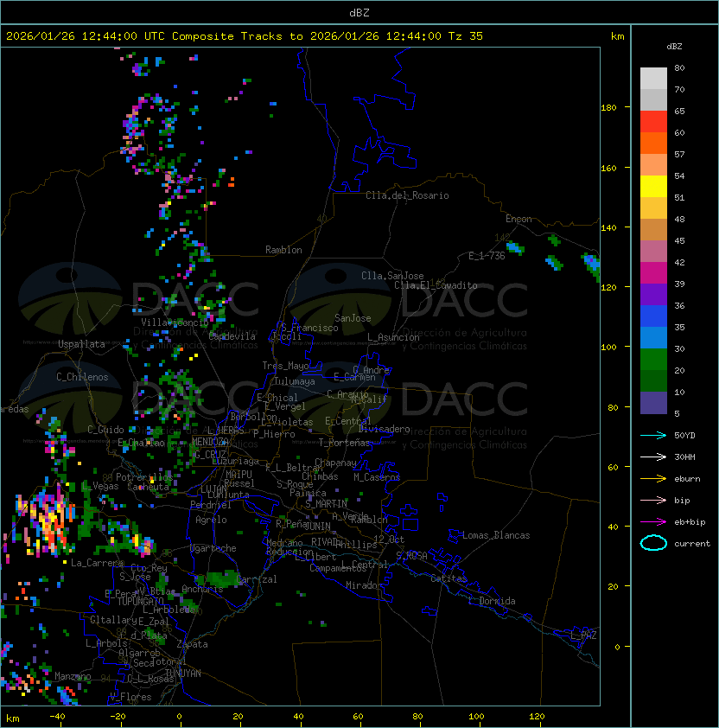Click the magenta eb+bip arrow in legend
Image resolution: width=719 pixels, height=728 pixels.
(653, 522)
